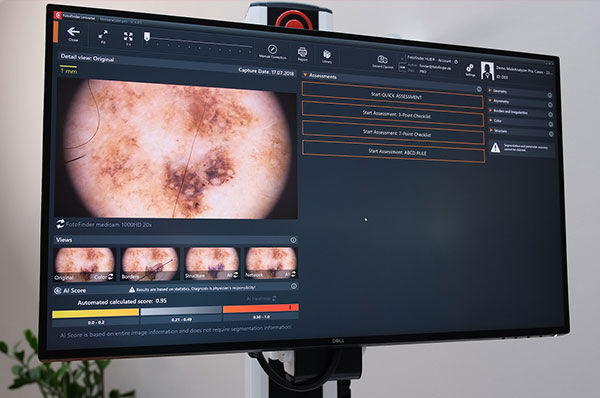Click the yellow 0.0 - 0.2 score bar
The width and height of the screenshot is (600, 398).
pos(96,313)
